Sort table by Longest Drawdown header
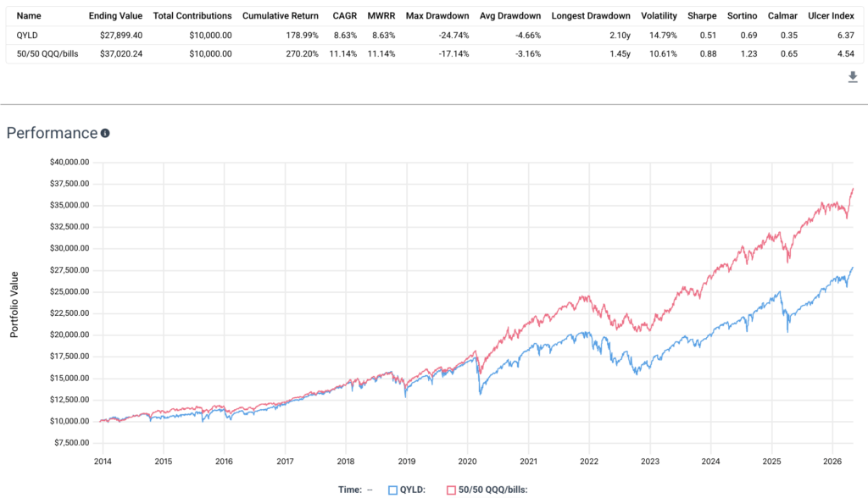Viewport: 868px width, 498px height. pyautogui.click(x=591, y=16)
